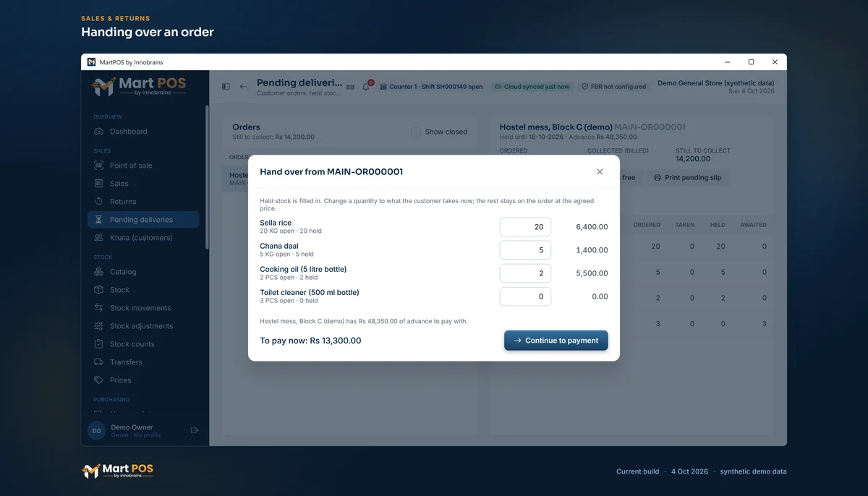Click the sign-out icon beside Demo Owner

(x=195, y=430)
